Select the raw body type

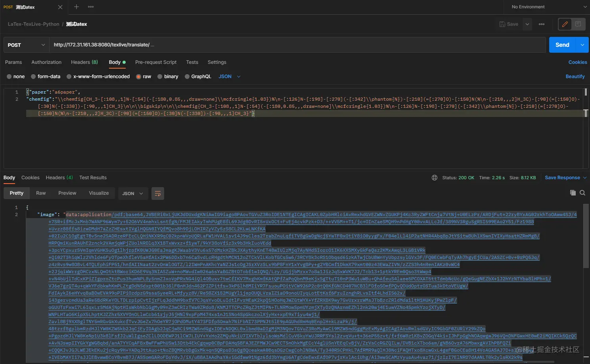pos(144,77)
